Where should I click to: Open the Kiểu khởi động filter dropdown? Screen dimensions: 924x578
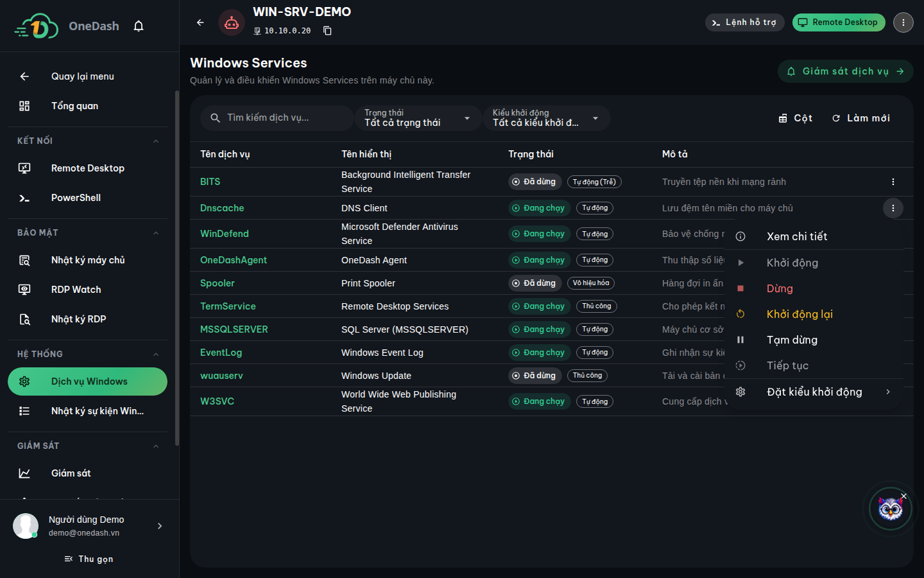(546, 118)
